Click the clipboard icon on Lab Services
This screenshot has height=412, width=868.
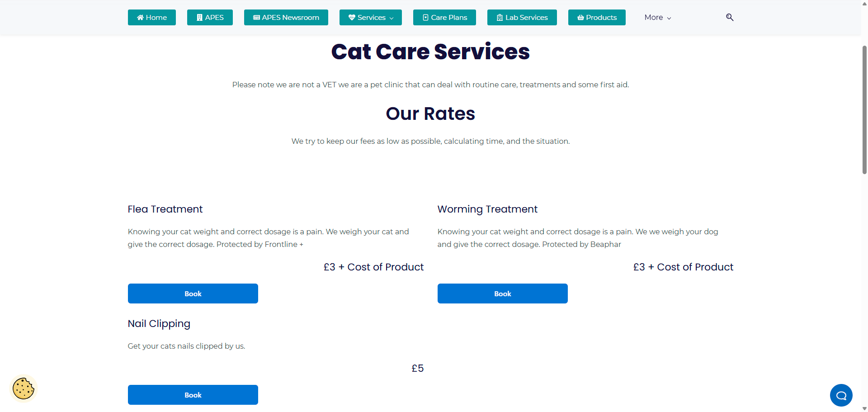[x=500, y=18]
